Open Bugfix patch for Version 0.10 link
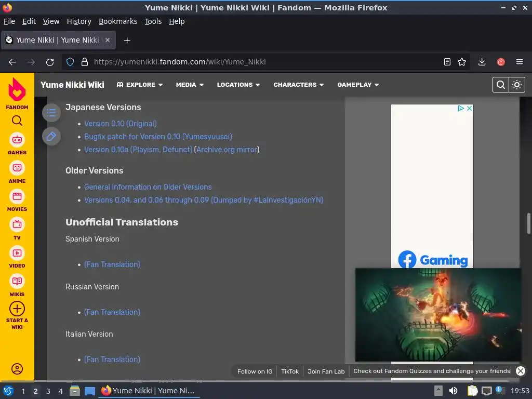The height and width of the screenshot is (399, 532). [x=158, y=137]
